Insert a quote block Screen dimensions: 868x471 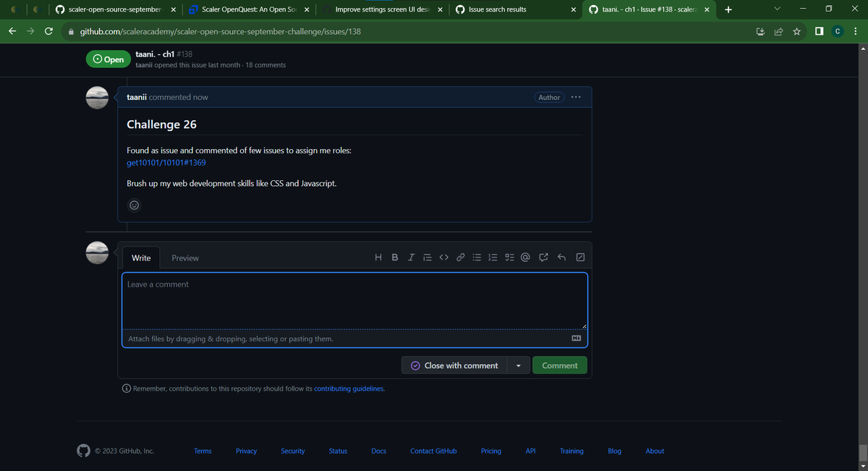point(427,258)
